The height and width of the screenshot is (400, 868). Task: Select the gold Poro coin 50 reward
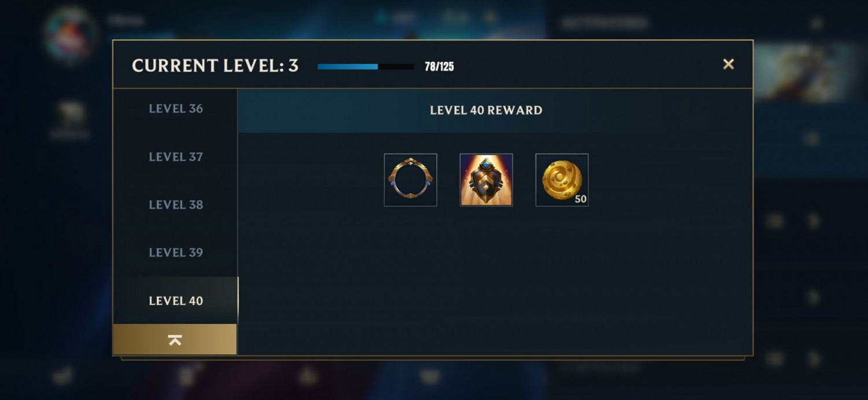point(562,180)
